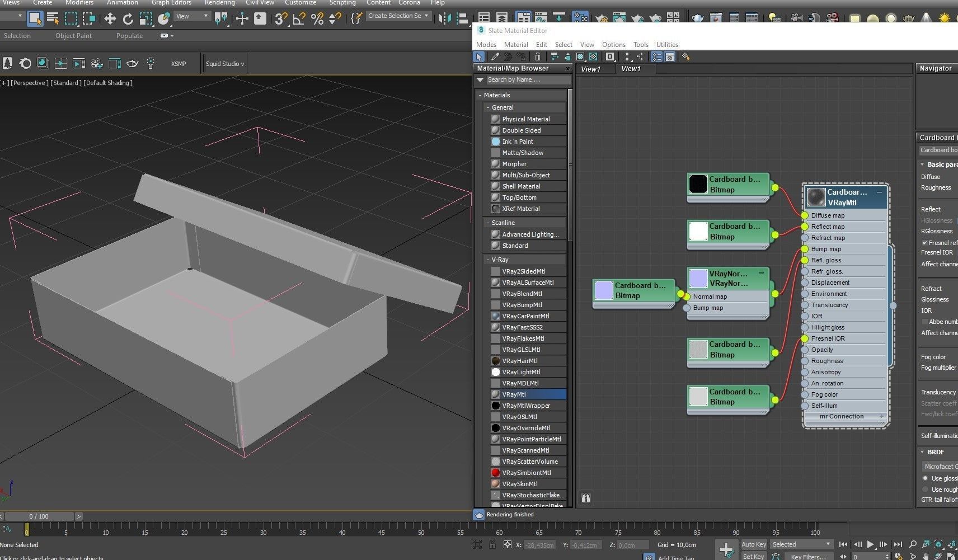Open the Utilities menu in Slate Material Editor
This screenshot has height=560, width=958.
tap(667, 45)
